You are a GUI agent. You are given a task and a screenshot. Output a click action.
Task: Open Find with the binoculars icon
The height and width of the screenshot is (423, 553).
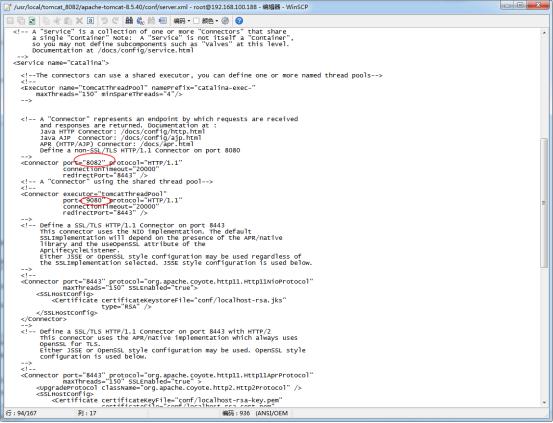tap(129, 21)
